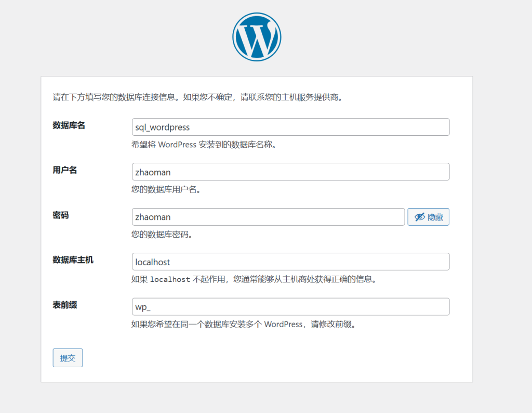Select the table prefix field with wp_
Viewport: 532px width, 413px height.
291,307
